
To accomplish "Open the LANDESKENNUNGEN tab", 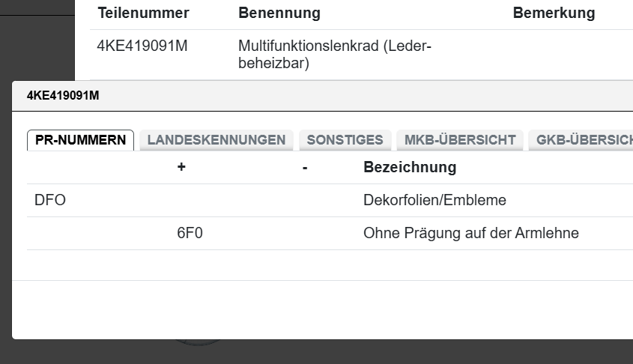I will pos(216,140).
